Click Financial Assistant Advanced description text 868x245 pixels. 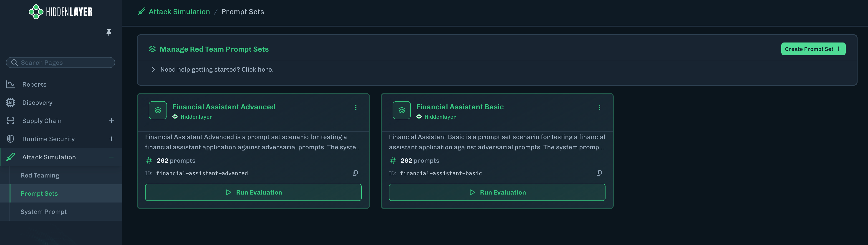click(x=253, y=142)
